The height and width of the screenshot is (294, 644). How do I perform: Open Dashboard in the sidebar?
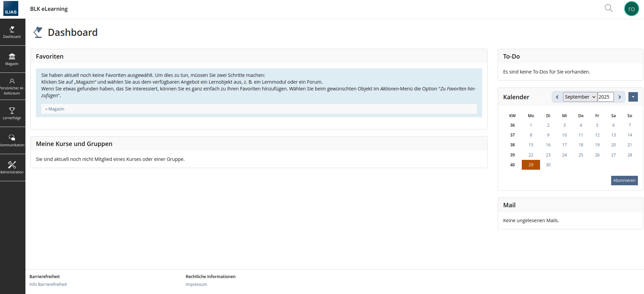click(x=12, y=32)
